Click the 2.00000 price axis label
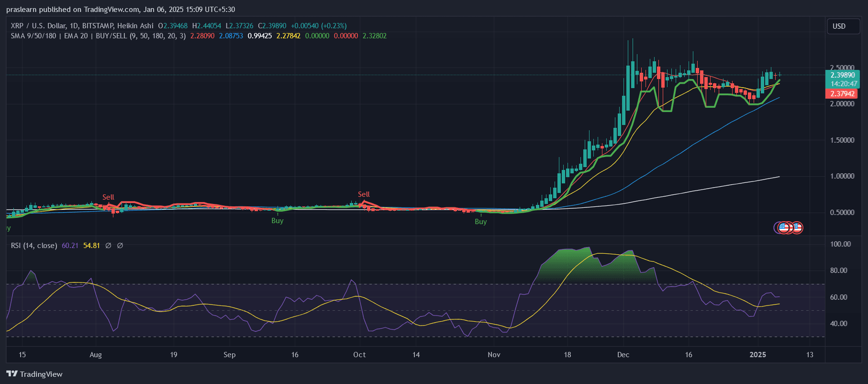 click(842, 104)
